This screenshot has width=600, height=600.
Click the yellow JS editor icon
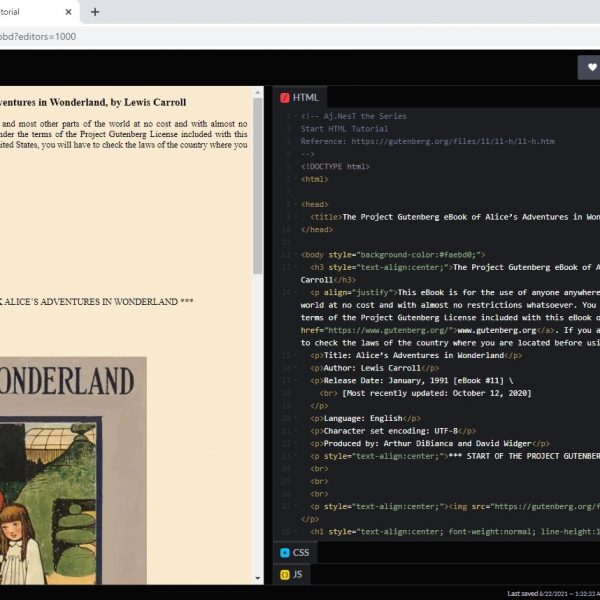tap(285, 574)
